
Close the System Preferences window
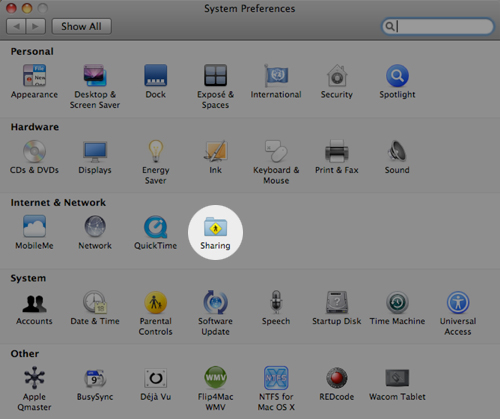click(x=11, y=8)
